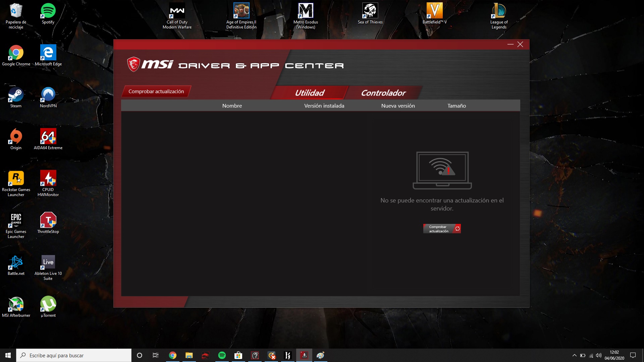This screenshot has width=644, height=362.
Task: Open the Action Center notifications icon
Action: [633, 355]
